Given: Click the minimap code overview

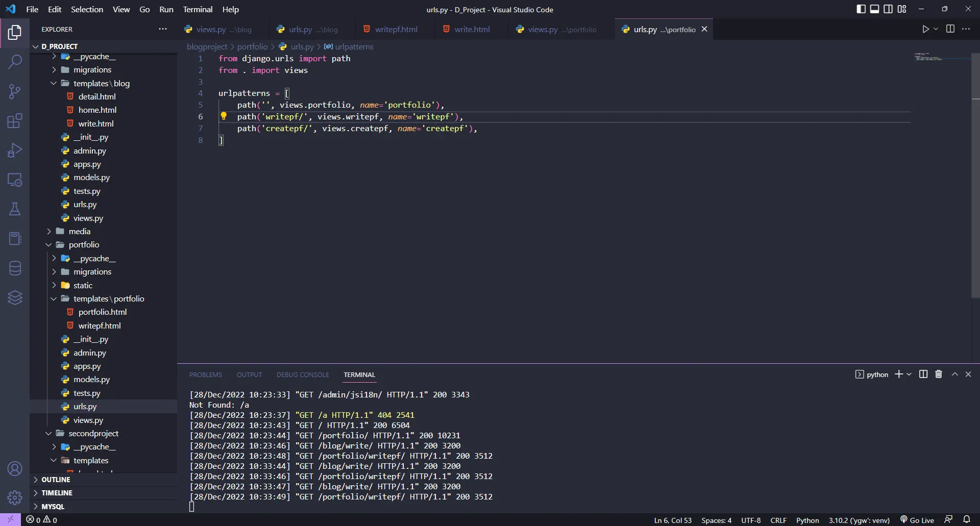Looking at the screenshot, I should coord(929,57).
